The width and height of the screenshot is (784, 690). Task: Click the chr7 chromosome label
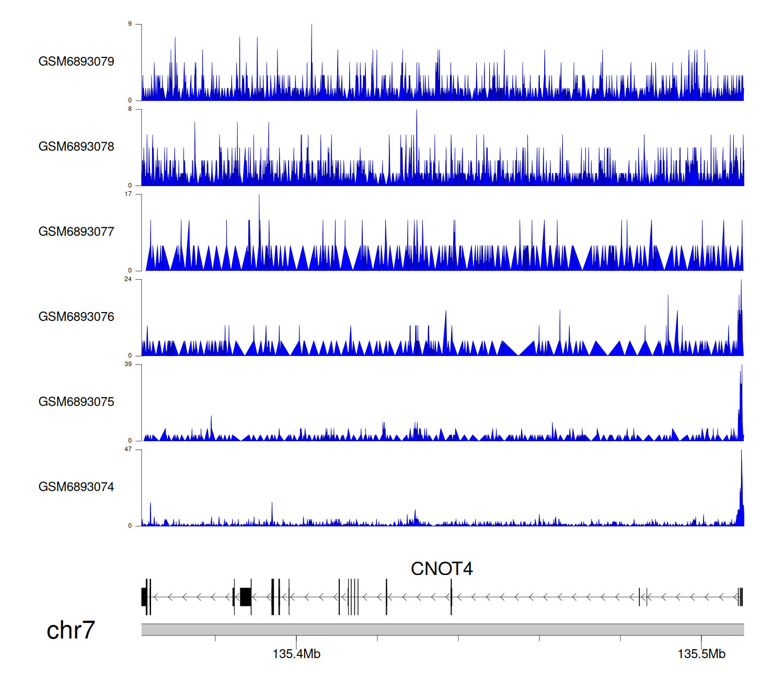click(71, 630)
